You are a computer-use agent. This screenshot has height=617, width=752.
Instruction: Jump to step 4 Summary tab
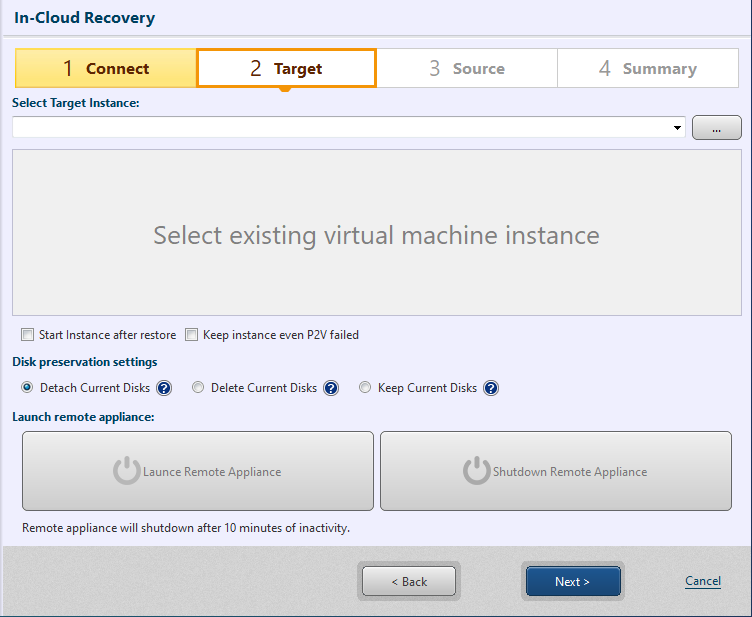pos(647,69)
